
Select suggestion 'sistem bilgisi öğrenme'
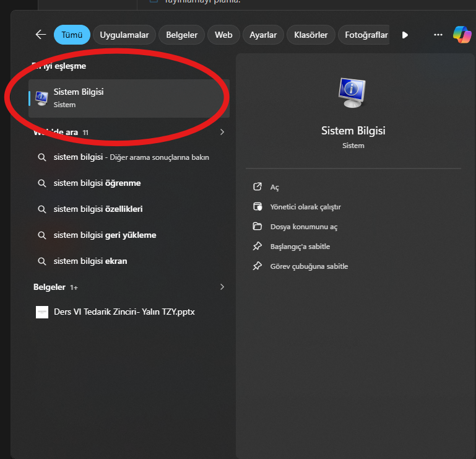click(x=129, y=183)
